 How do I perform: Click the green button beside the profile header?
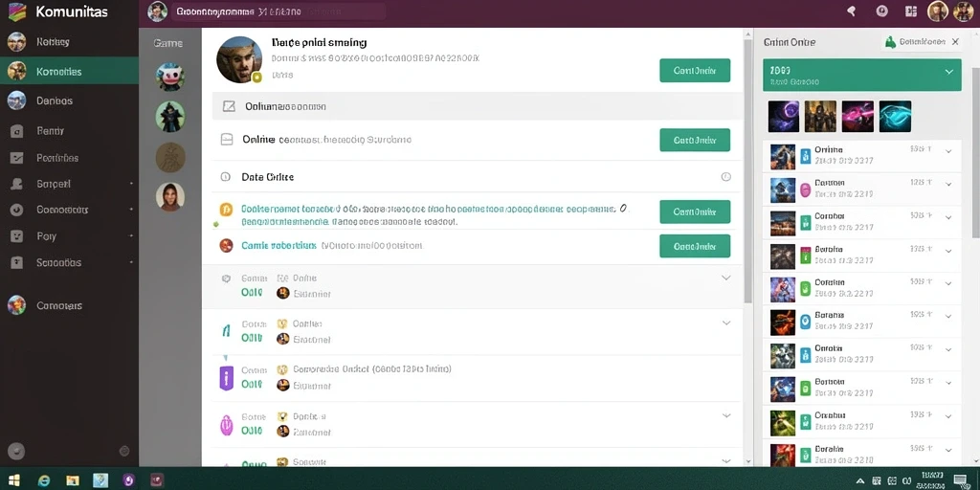click(695, 71)
